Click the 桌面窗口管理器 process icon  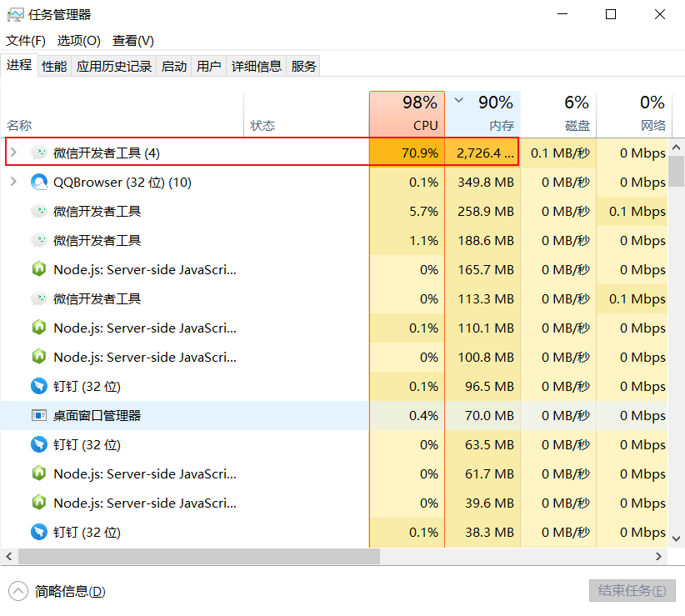39,415
